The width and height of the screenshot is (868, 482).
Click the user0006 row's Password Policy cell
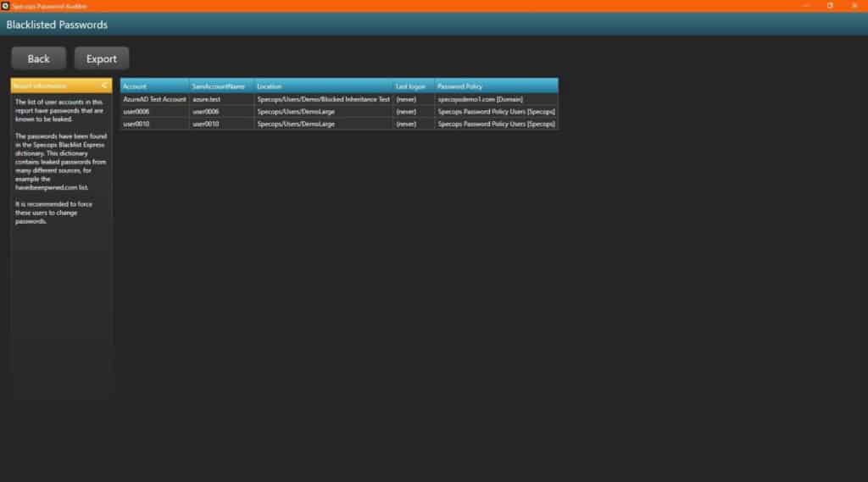(x=497, y=112)
